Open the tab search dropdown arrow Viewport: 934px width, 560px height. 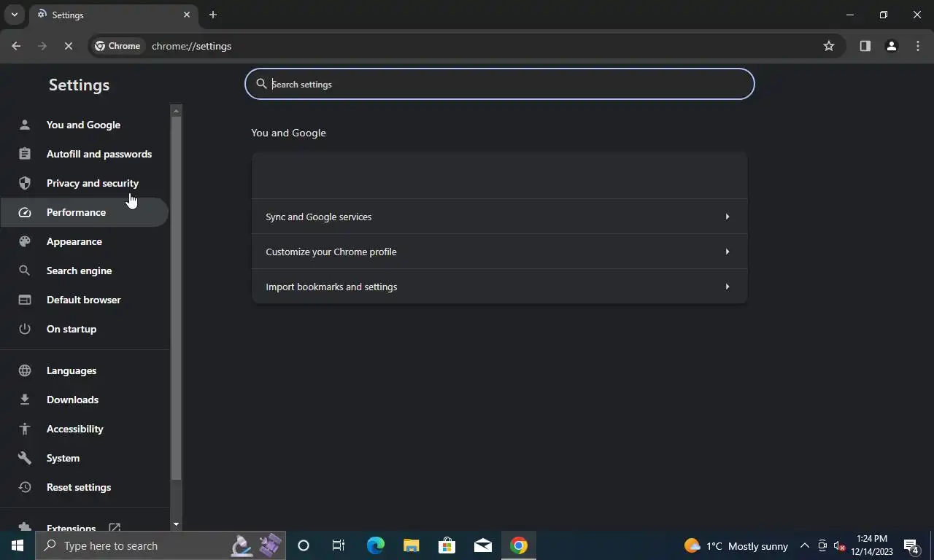tap(14, 15)
